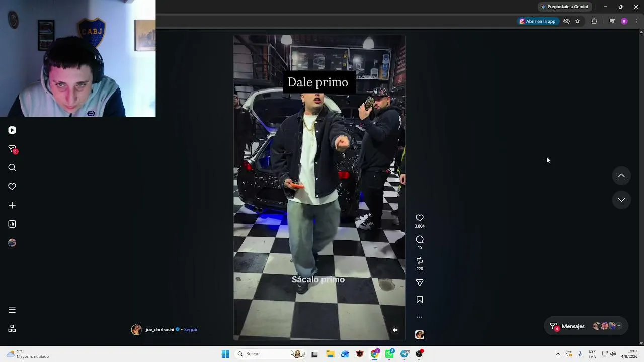This screenshot has height=362, width=644.
Task: Open volume control in system tray
Action: 613,354
